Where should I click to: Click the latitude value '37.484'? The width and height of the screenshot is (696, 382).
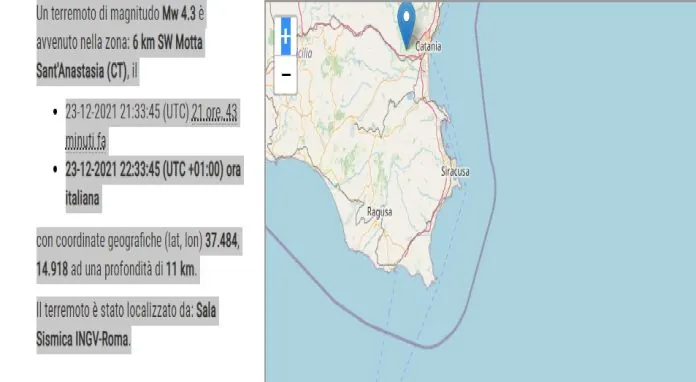click(222, 240)
